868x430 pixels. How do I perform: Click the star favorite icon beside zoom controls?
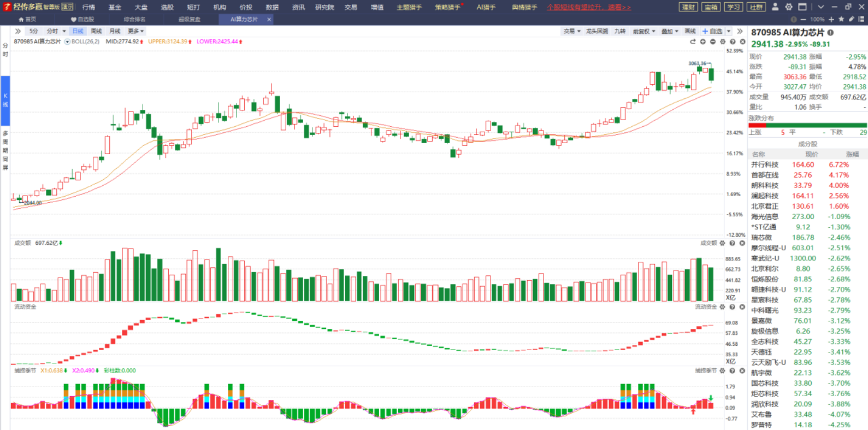(x=841, y=19)
